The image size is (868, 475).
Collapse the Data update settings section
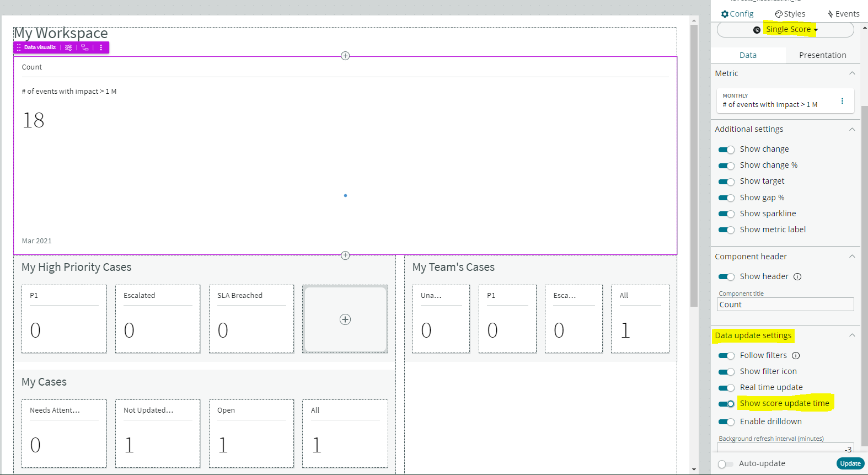852,335
